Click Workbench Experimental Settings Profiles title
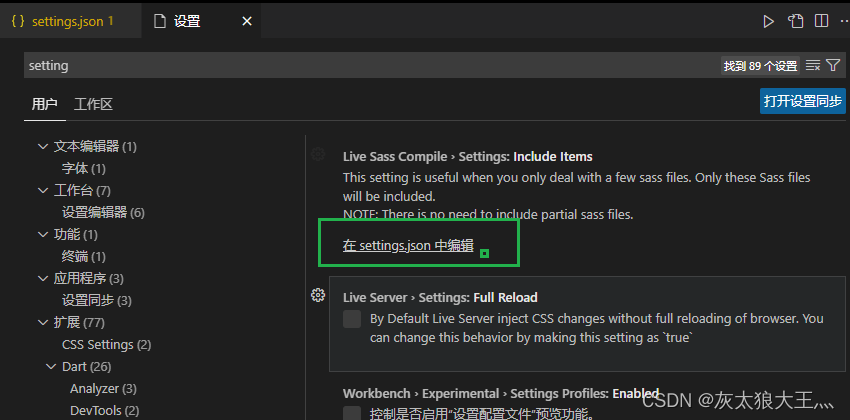The height and width of the screenshot is (420, 850). (500, 393)
